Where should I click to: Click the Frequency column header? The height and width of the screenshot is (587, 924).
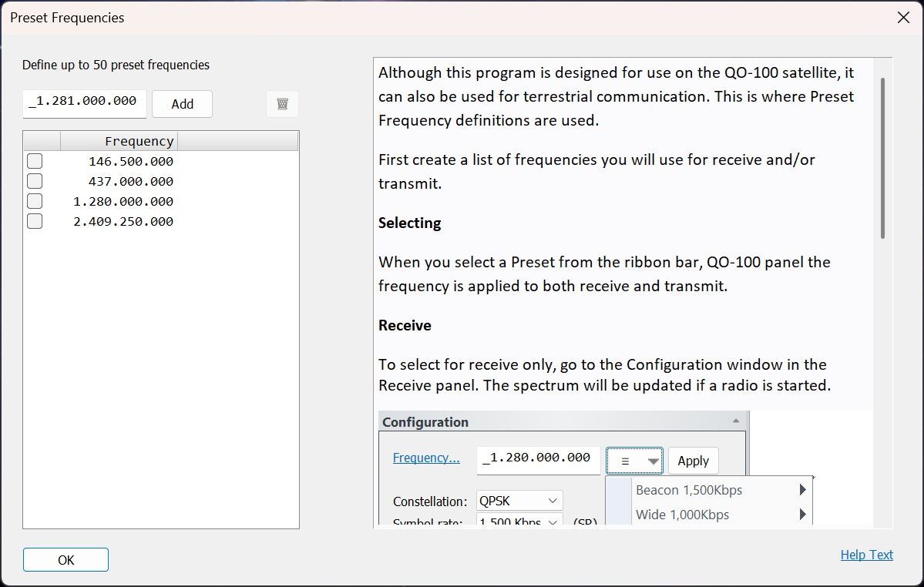pyautogui.click(x=119, y=141)
